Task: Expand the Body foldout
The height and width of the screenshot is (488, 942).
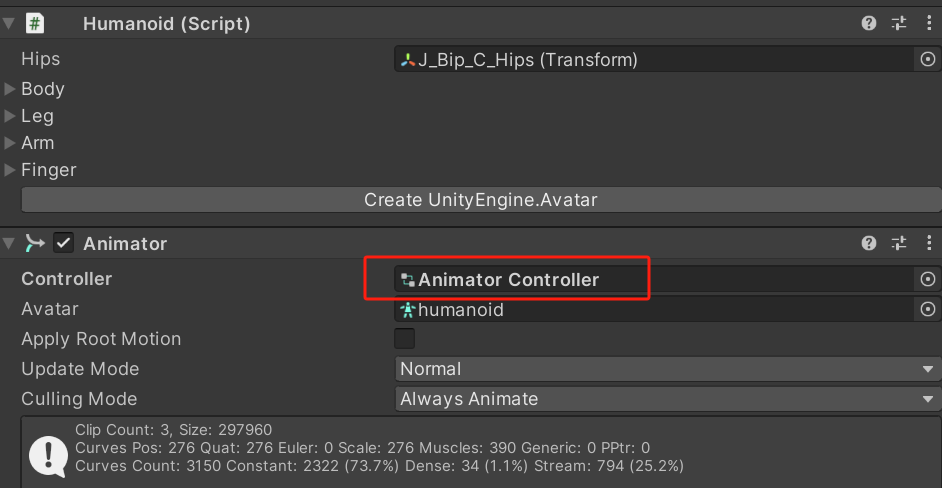Action: 10,89
